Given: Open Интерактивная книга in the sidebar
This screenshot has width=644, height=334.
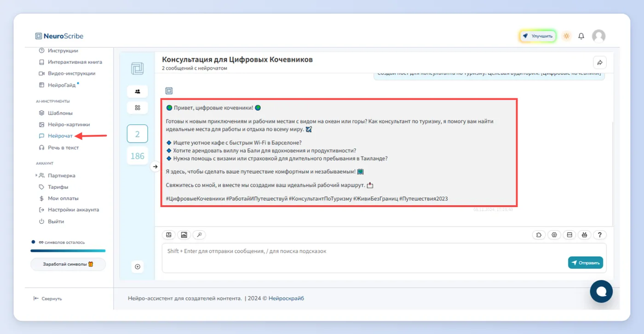Looking at the screenshot, I should coord(70,62).
